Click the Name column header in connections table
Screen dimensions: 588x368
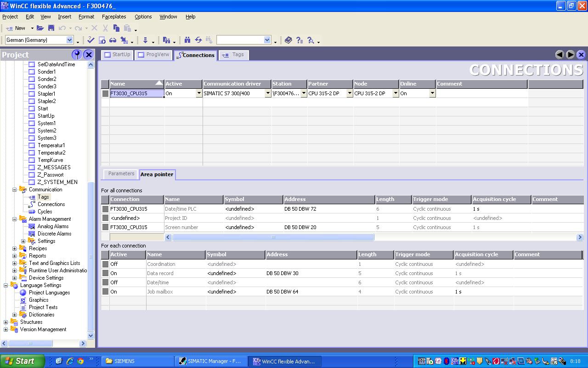(x=136, y=84)
